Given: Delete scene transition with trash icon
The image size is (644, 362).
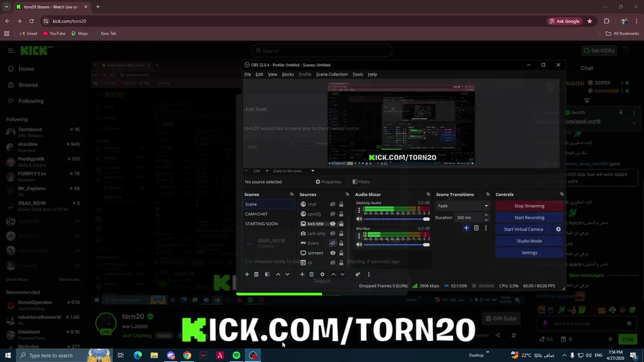Looking at the screenshot, I should [x=476, y=228].
